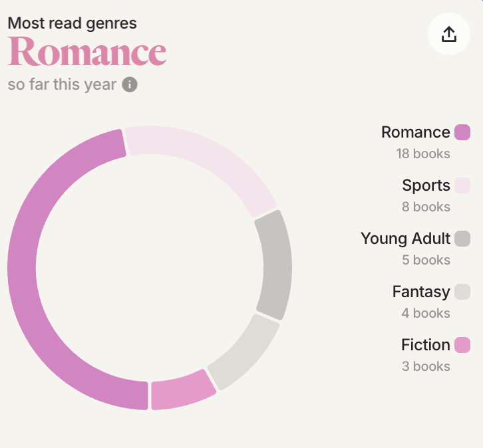Click the '18 books' count text
This screenshot has height=448, width=483.
click(x=423, y=154)
